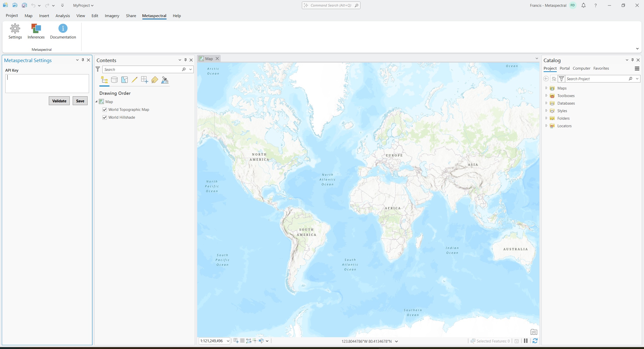Viewport: 644px width, 349px height.
Task: Open the Imagery ribbon tab
Action: click(112, 16)
